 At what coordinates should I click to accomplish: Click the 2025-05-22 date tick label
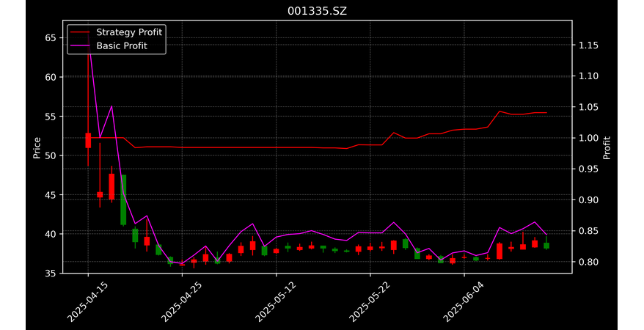coord(369,302)
